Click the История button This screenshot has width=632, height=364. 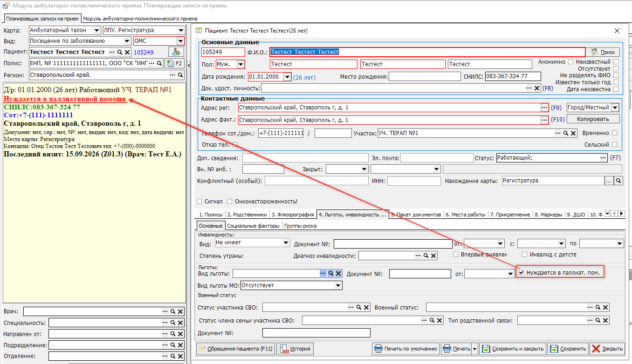(295, 349)
